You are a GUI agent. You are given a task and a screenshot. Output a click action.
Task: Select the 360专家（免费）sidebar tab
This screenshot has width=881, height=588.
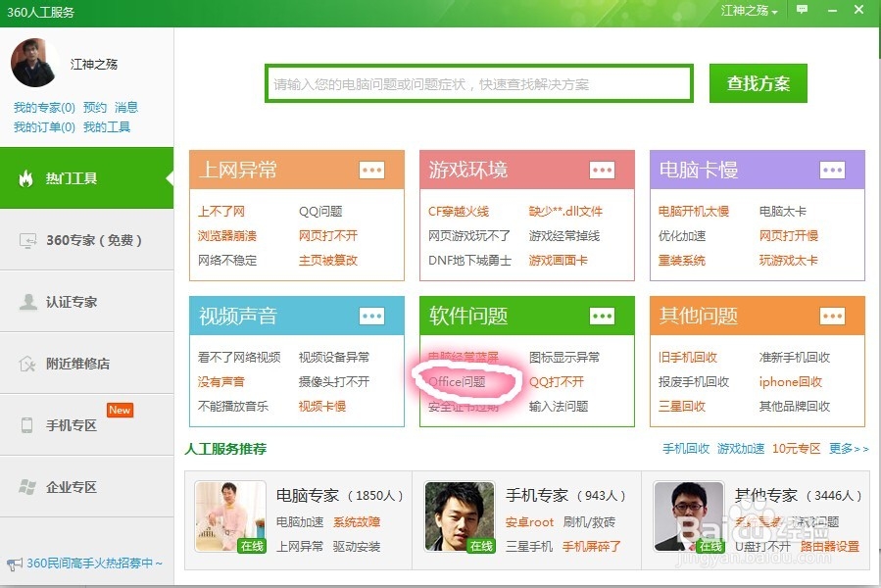point(86,240)
